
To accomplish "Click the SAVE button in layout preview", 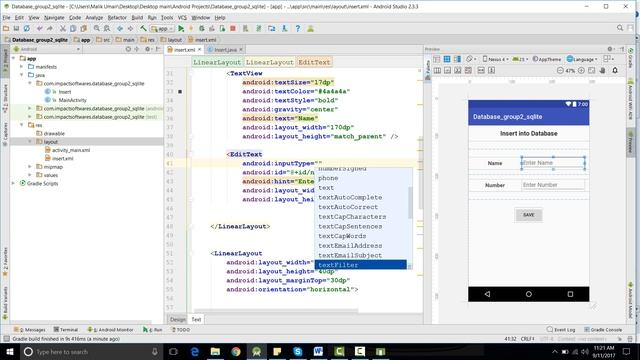I will pos(529,215).
